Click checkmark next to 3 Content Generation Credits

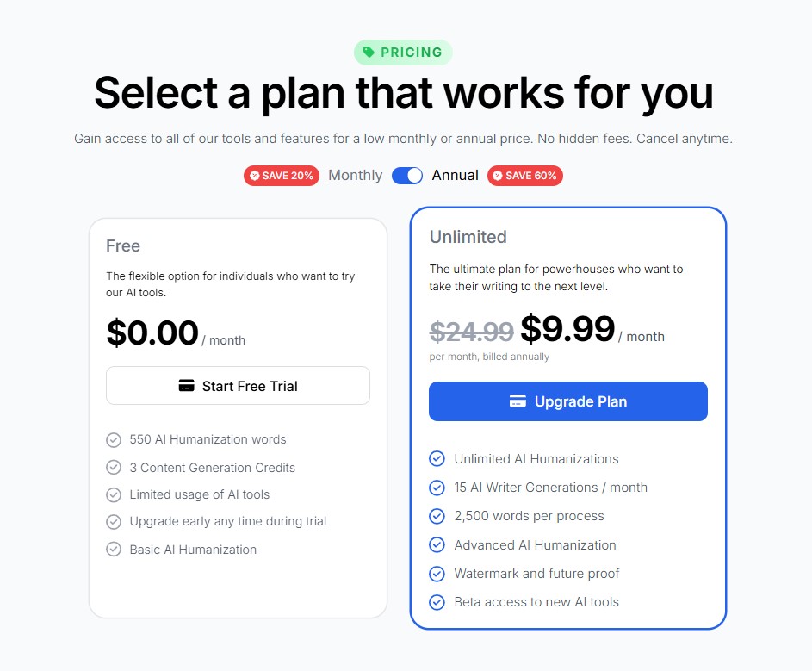tap(114, 468)
